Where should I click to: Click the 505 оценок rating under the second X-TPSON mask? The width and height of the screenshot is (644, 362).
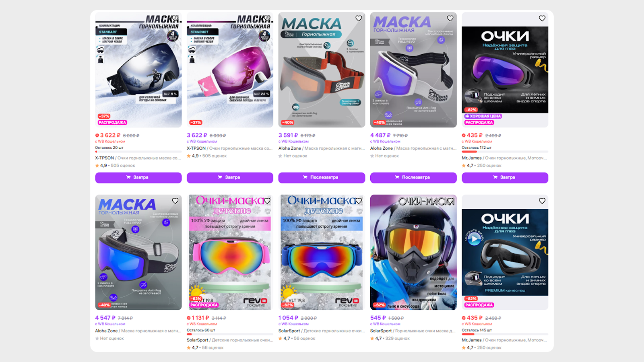(x=215, y=156)
